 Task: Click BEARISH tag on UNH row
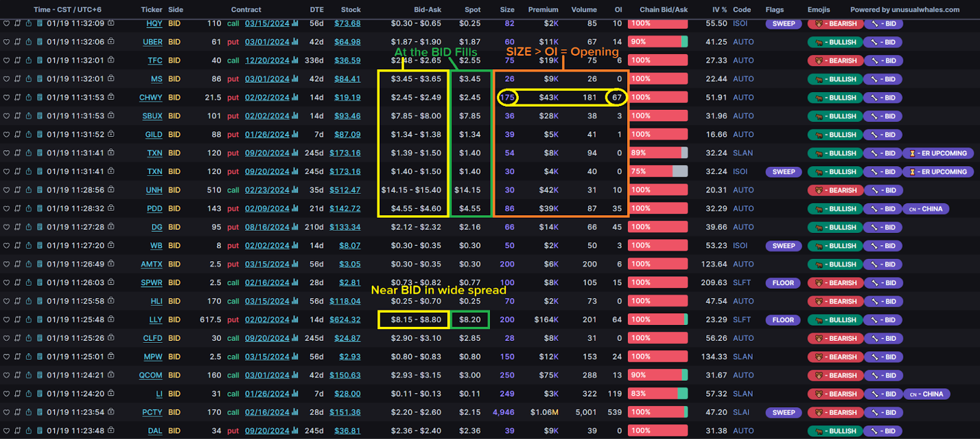point(835,190)
